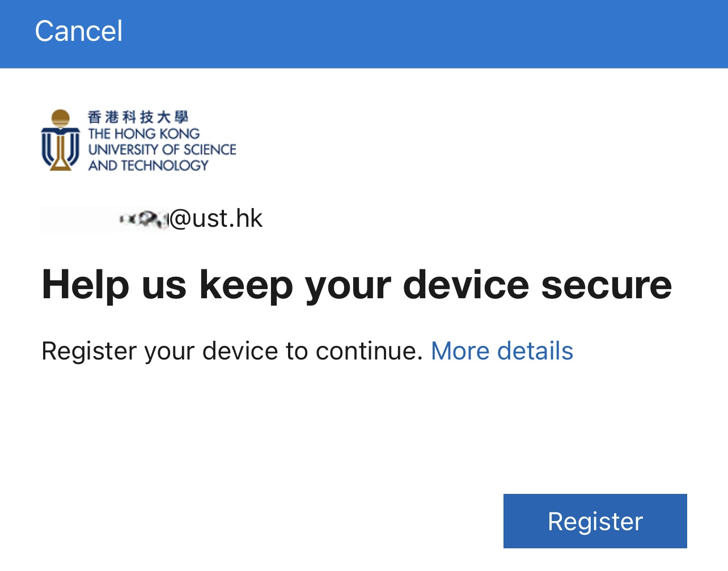Click the word "us" in the heading
Image resolution: width=728 pixels, height=571 pixels.
pos(164,285)
